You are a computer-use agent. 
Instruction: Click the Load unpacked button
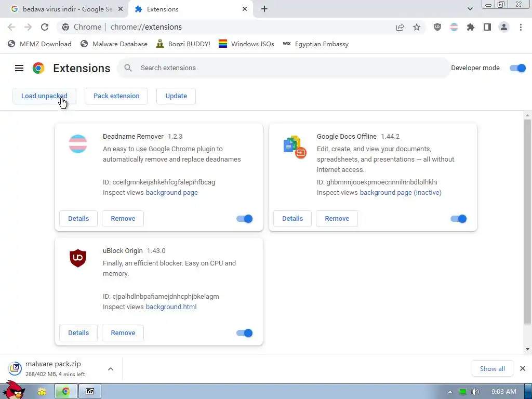44,96
